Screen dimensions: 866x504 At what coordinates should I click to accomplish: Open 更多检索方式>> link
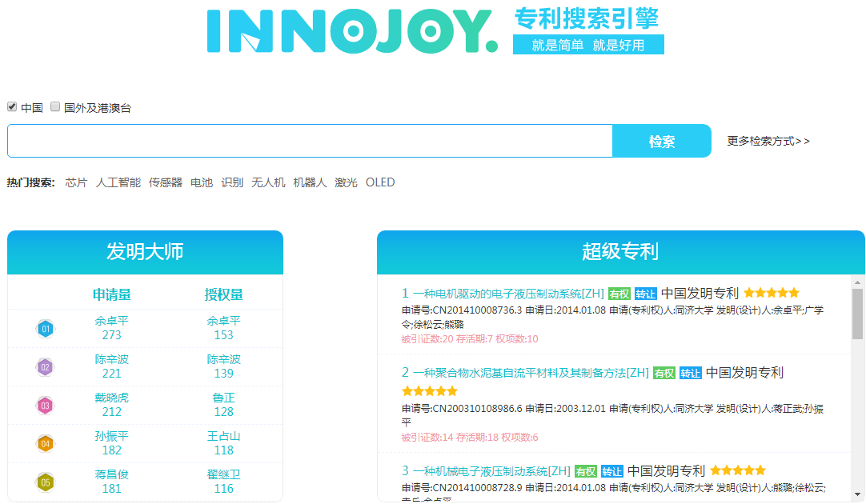coord(768,142)
